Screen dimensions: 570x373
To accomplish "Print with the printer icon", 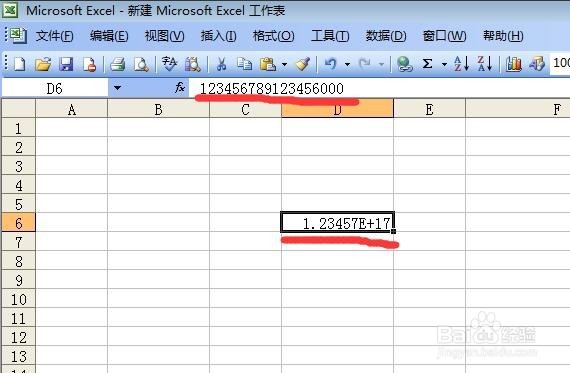I will 117,64.
